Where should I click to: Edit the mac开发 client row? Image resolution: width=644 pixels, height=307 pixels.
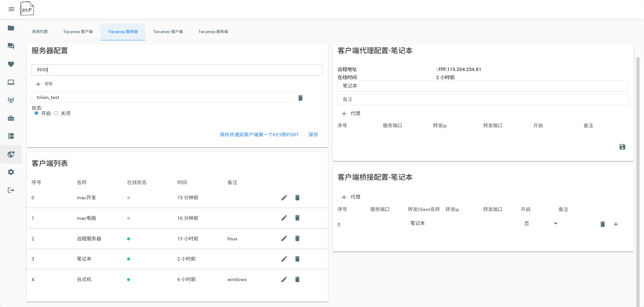[x=284, y=198]
